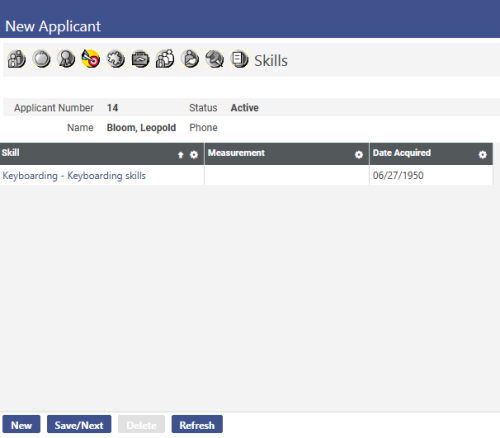Open the award ribbon icon
Image resolution: width=500 pixels, height=438 pixels.
[66, 59]
